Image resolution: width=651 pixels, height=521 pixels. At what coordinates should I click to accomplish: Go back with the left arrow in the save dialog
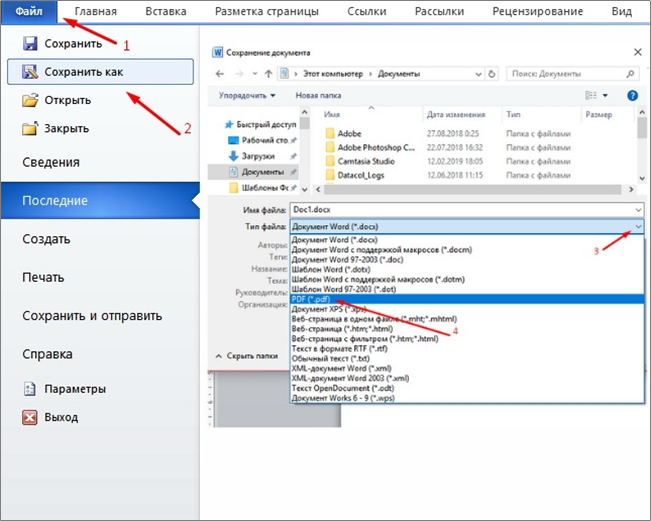point(220,74)
